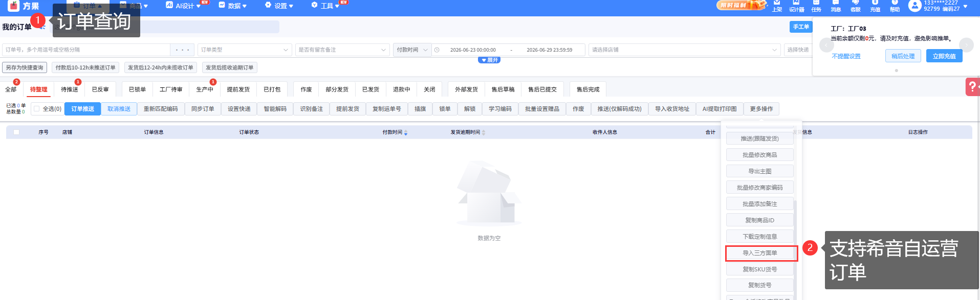Switch to the 待推送 tab
The height and width of the screenshot is (300, 980).
(x=70, y=89)
